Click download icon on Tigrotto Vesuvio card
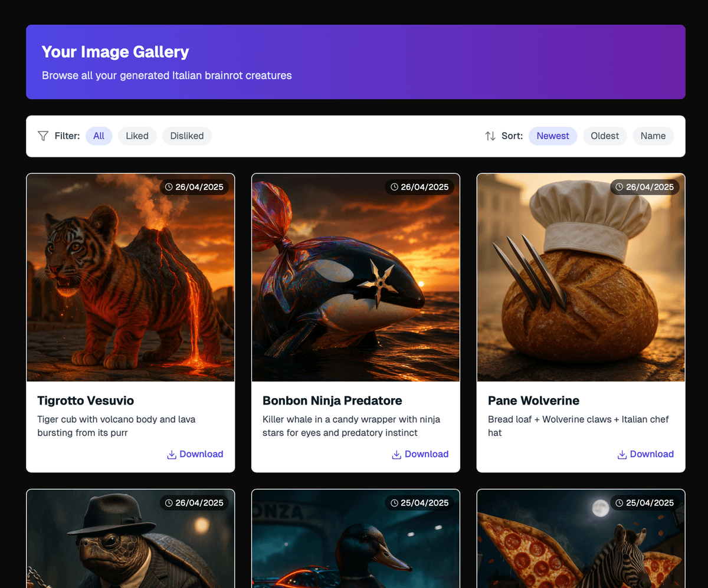The height and width of the screenshot is (588, 708). pos(172,455)
